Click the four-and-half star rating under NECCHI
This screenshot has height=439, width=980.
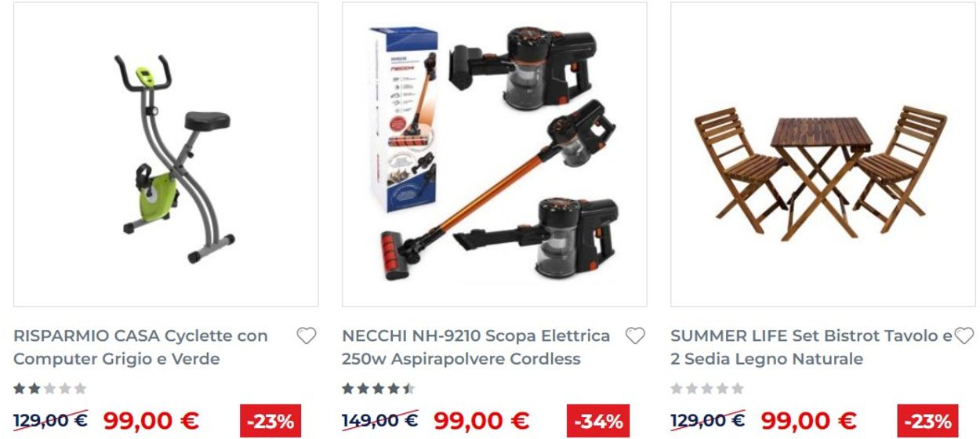pos(378,389)
